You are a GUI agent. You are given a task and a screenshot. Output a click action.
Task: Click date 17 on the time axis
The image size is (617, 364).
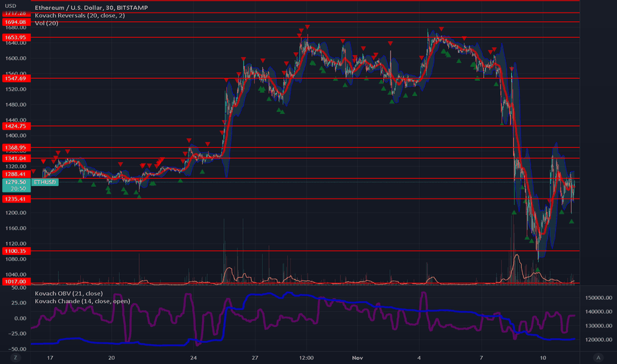point(50,357)
